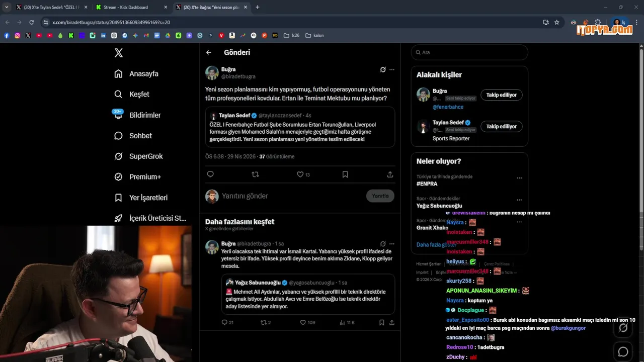Image resolution: width=644 pixels, height=362 pixels.
Task: Open floating Grok button at bottom right
Action: coord(623,328)
